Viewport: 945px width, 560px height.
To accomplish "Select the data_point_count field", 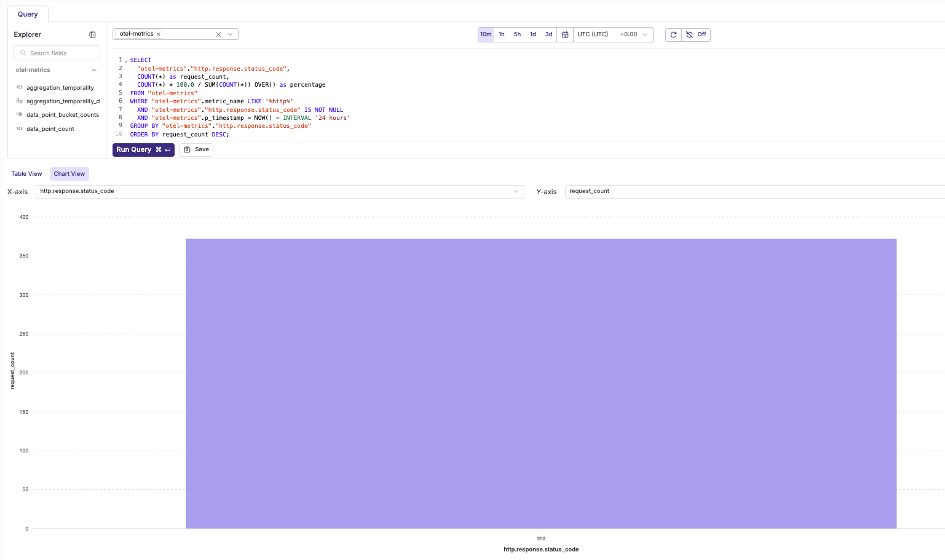I will coord(50,129).
